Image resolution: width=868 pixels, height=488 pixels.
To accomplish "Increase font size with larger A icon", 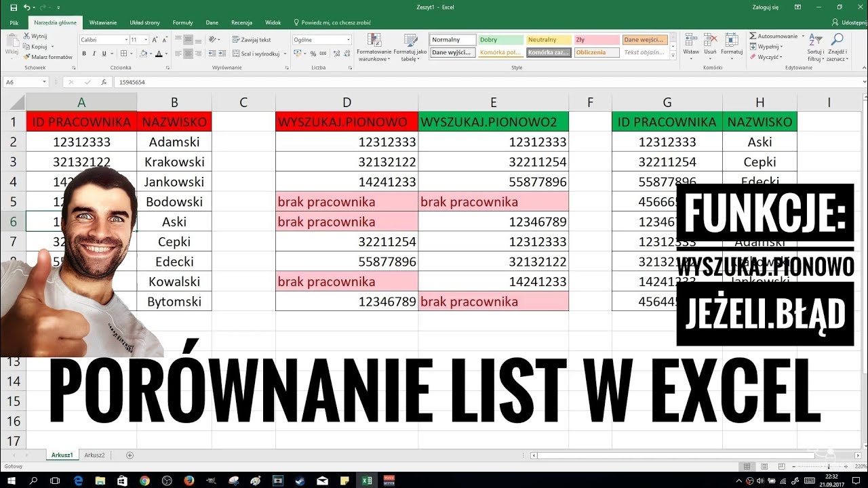I will pyautogui.click(x=155, y=40).
